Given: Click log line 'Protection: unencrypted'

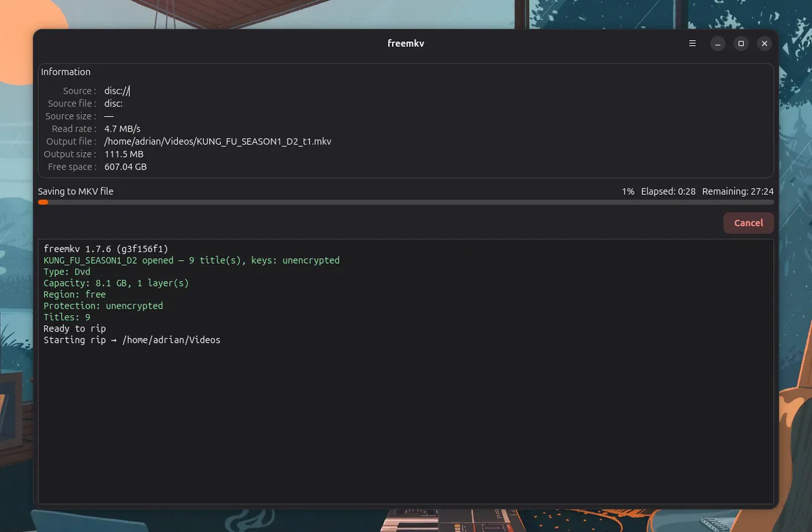Looking at the screenshot, I should 103,306.
